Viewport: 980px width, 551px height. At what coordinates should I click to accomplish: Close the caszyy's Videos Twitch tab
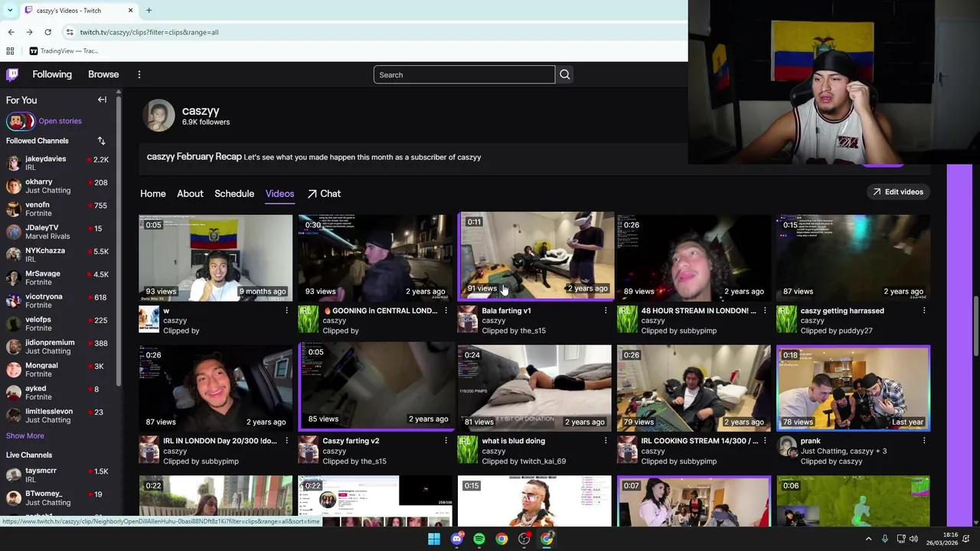tap(130, 11)
